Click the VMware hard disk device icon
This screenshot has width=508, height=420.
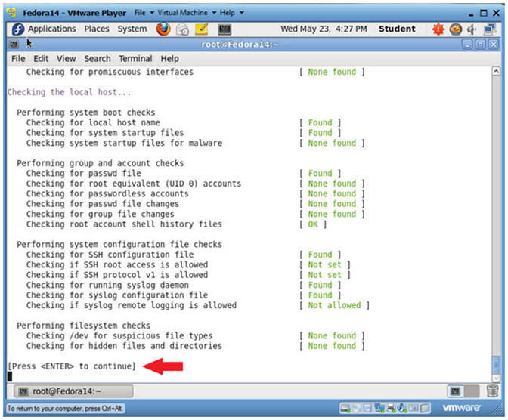(345, 408)
